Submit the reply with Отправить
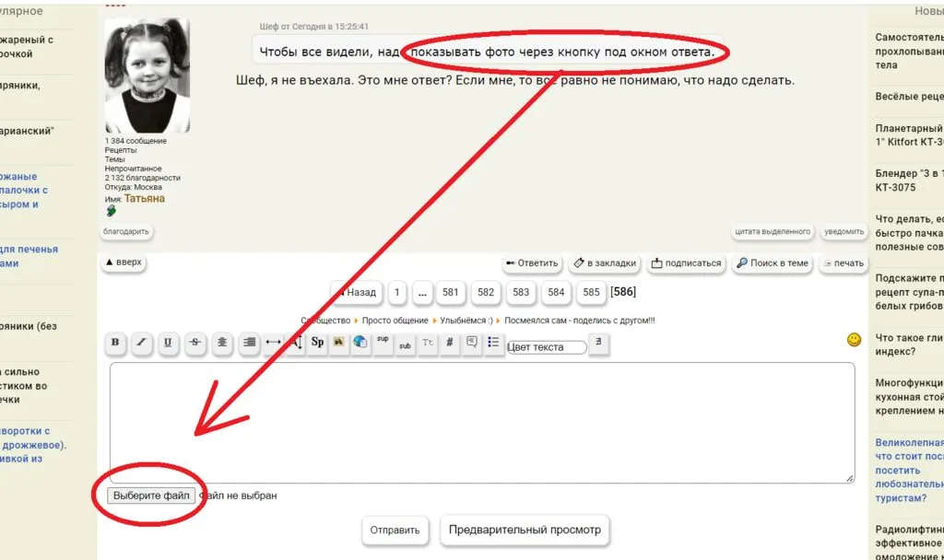This screenshot has height=560, width=944. tap(395, 530)
